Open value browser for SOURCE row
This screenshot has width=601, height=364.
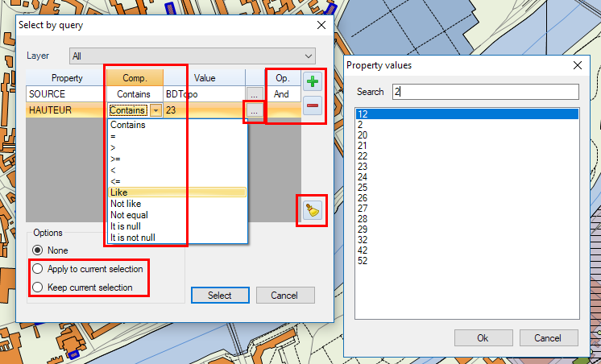click(x=255, y=94)
